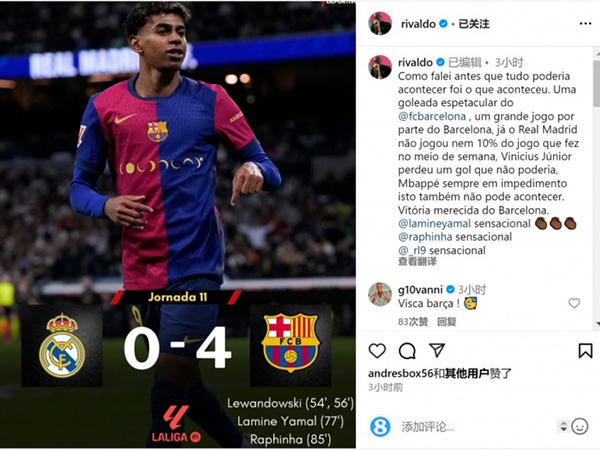Expand translation with 查看翻译
The height and width of the screenshot is (450, 600).
(417, 262)
